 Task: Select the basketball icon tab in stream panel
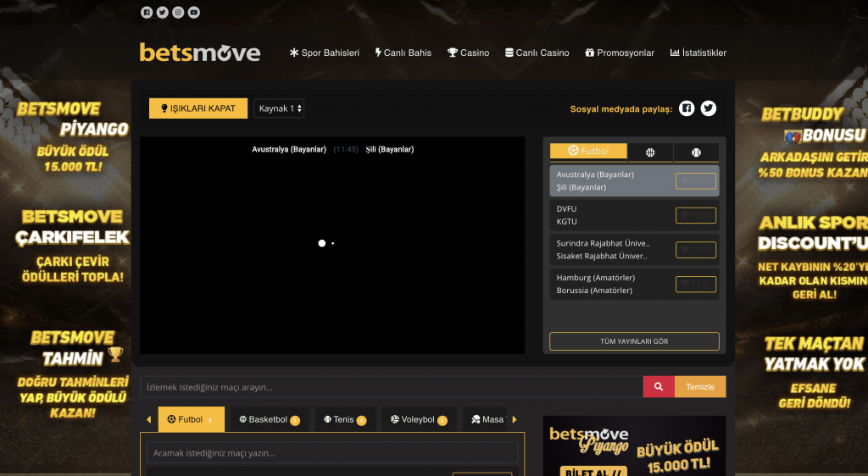(x=651, y=152)
